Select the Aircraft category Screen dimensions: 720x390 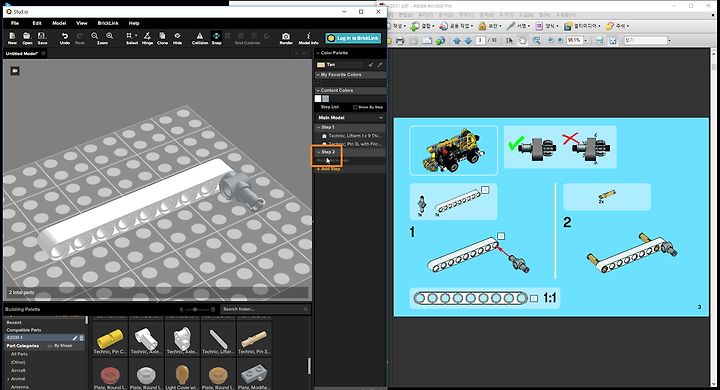pos(18,371)
